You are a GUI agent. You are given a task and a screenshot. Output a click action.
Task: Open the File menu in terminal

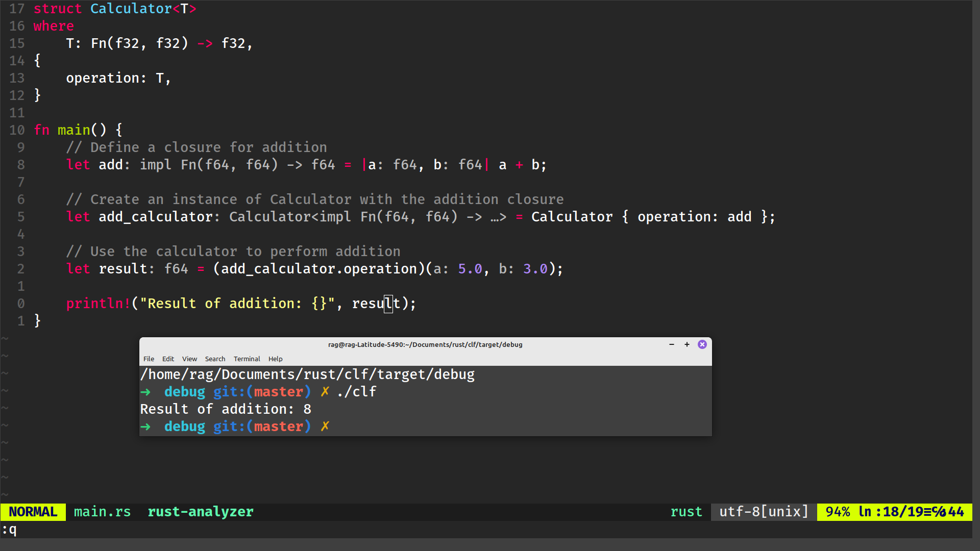[149, 359]
